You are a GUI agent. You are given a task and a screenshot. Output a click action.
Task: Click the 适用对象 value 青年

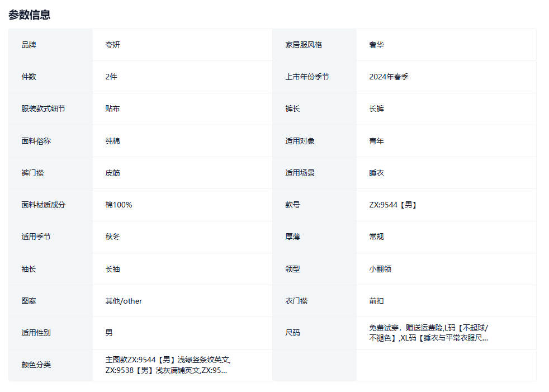point(376,141)
